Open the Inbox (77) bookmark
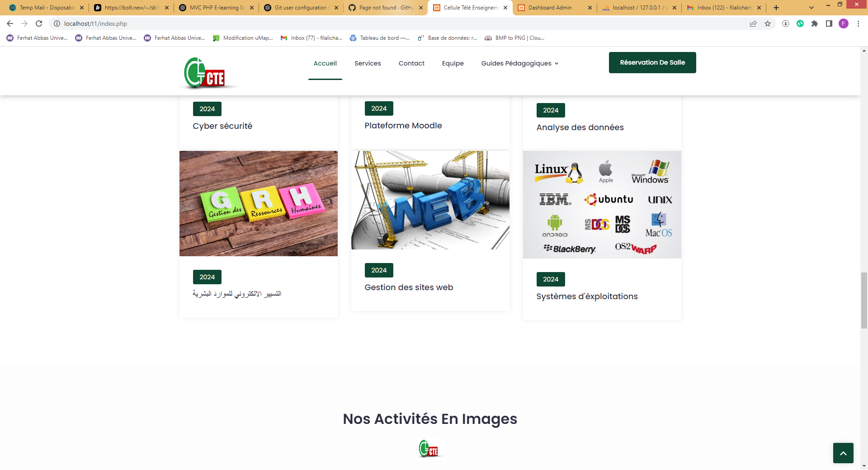 311,38
